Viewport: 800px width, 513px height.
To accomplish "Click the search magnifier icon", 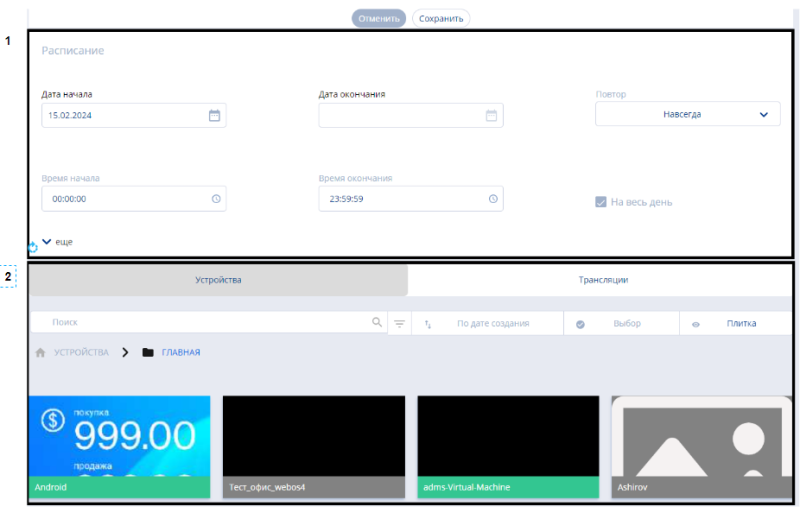I will pyautogui.click(x=377, y=323).
